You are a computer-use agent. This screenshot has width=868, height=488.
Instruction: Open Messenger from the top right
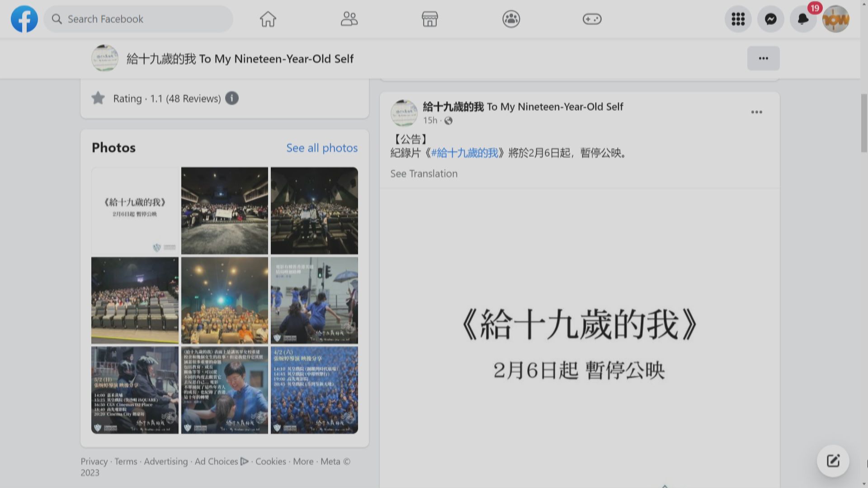tap(770, 19)
